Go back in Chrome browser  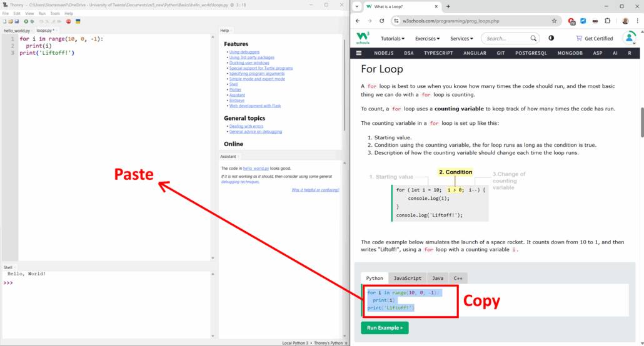(x=358, y=21)
